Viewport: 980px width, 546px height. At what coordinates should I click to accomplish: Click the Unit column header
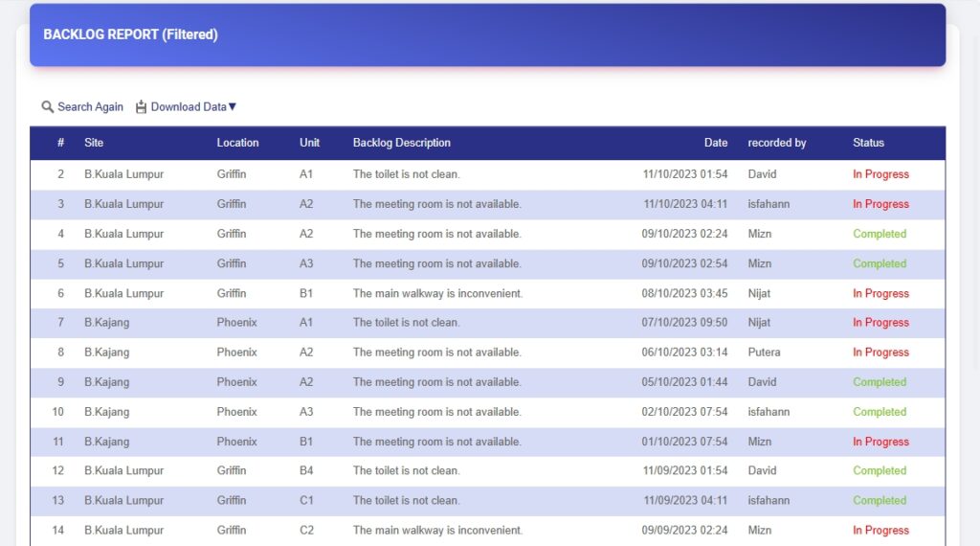[x=309, y=143]
